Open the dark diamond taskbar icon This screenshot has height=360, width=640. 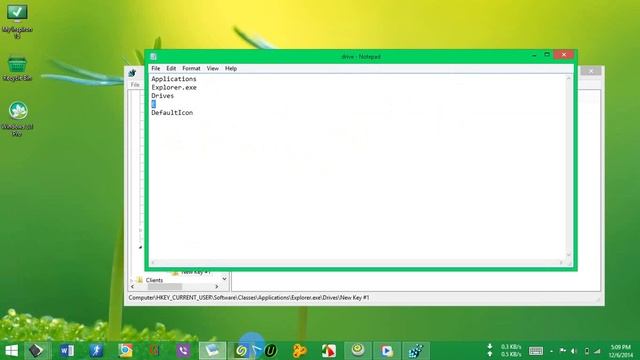[36, 351]
